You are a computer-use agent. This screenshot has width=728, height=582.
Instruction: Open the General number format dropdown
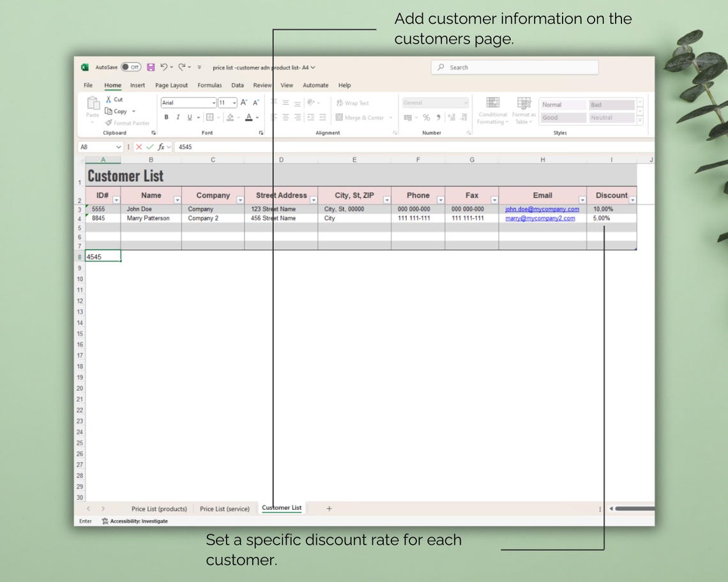[466, 103]
